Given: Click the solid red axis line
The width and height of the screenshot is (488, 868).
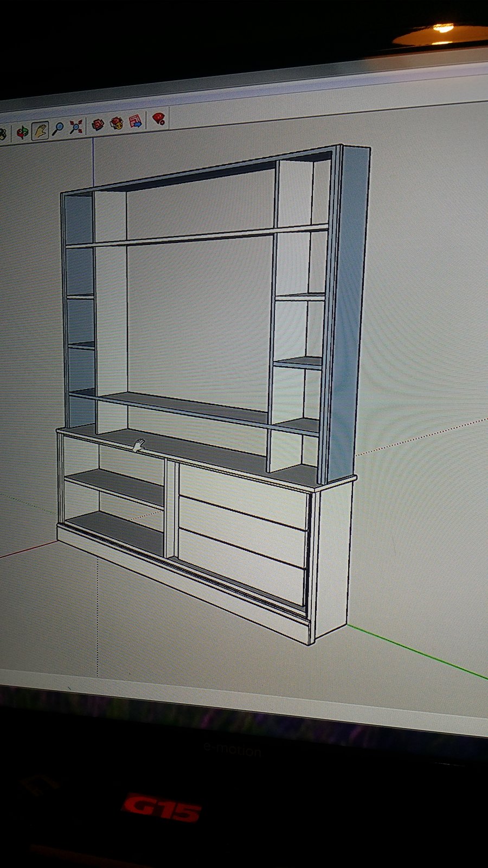Looking at the screenshot, I should pos(27,550).
